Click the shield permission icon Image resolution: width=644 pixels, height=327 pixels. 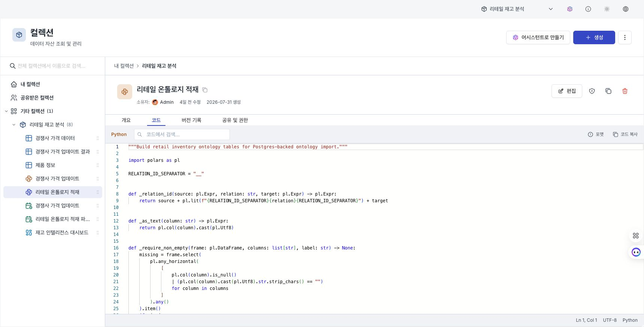click(592, 91)
